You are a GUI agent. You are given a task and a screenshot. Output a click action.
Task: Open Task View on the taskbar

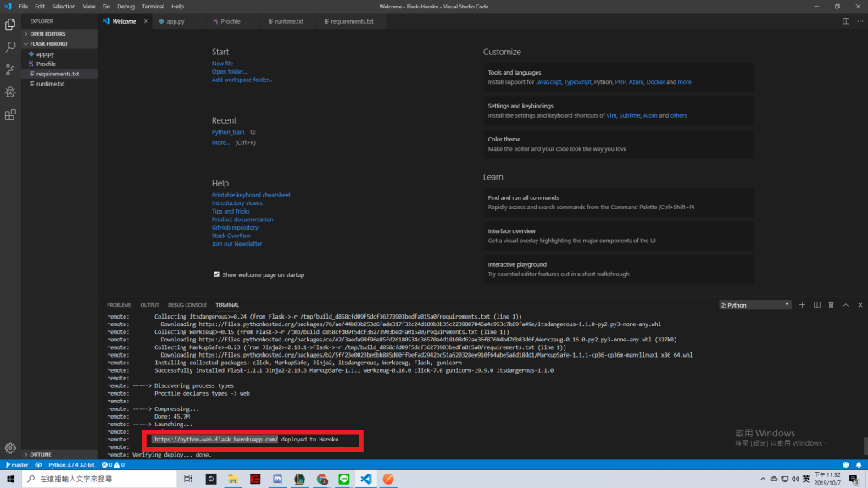pos(187,479)
